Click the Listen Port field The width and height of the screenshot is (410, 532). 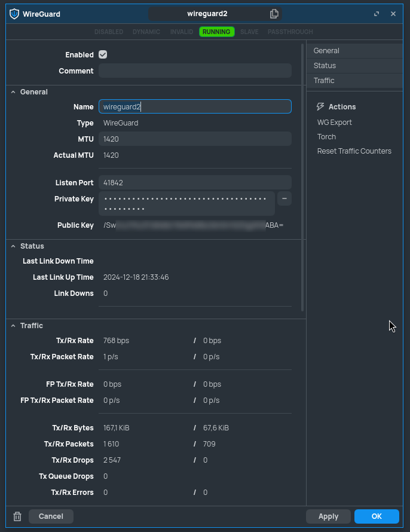[x=195, y=182]
